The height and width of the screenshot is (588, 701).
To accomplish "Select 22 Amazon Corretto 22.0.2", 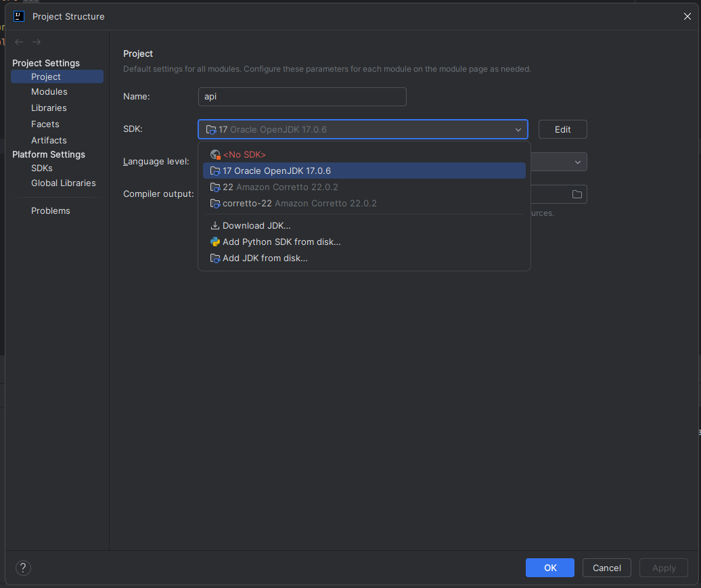I will click(x=364, y=187).
